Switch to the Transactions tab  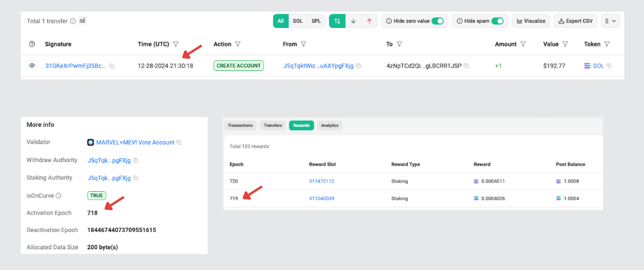coord(240,126)
